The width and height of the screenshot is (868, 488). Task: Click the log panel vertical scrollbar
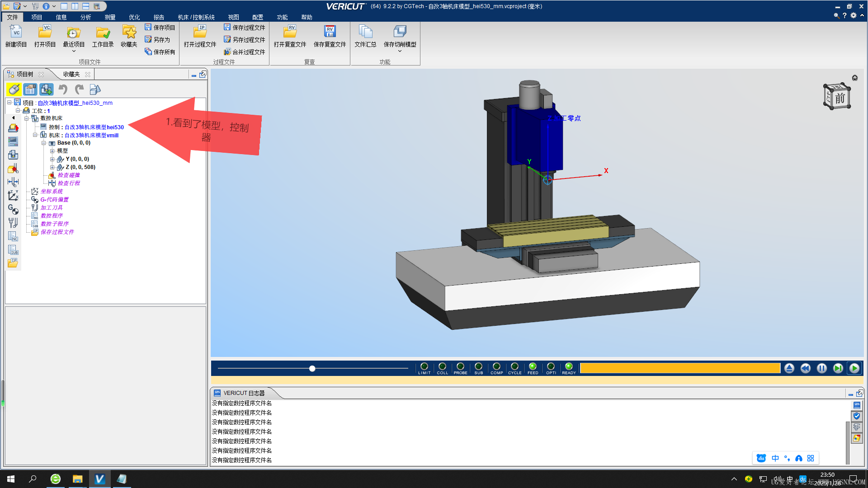(848, 443)
